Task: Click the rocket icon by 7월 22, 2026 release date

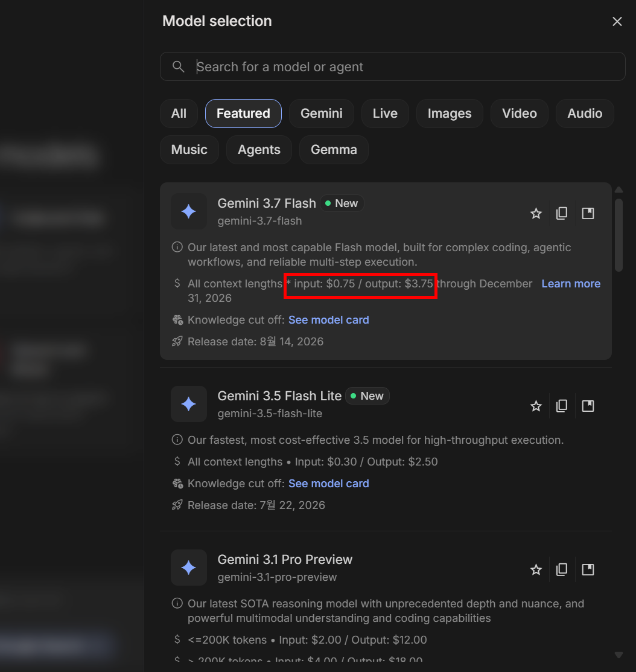Action: click(177, 505)
